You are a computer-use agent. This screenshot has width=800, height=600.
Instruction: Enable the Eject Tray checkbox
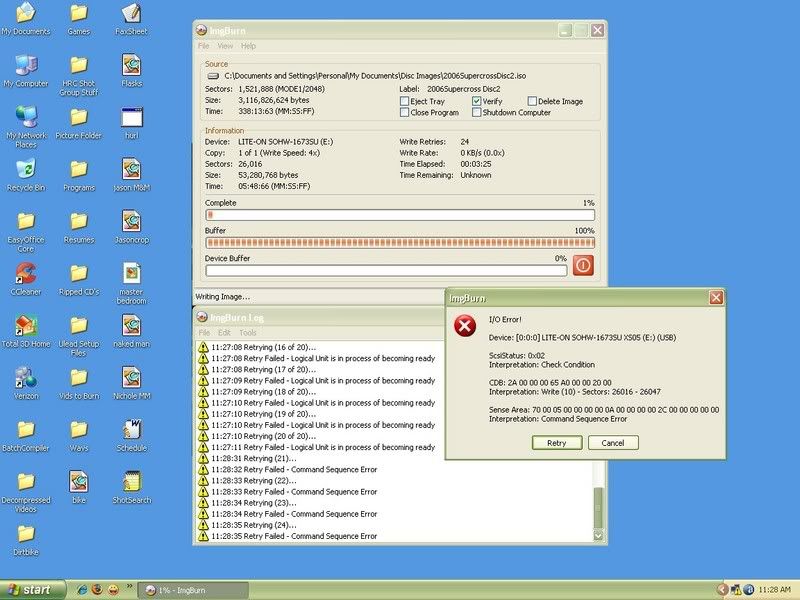pos(404,102)
